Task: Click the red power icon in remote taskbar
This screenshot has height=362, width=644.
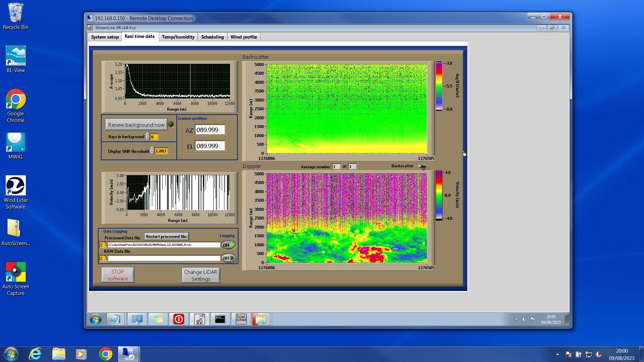Action: click(x=179, y=319)
